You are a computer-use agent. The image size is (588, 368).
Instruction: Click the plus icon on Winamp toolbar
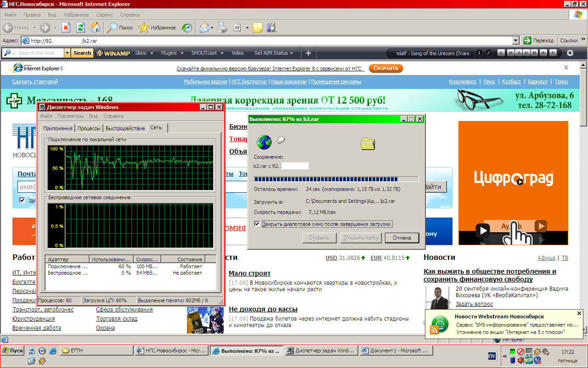[308, 53]
